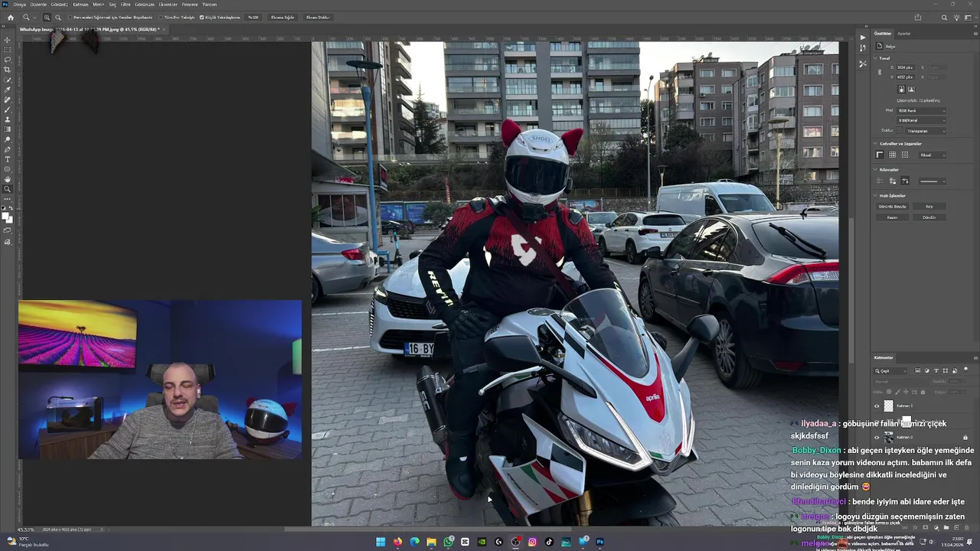Image resolution: width=980 pixels, height=551 pixels.
Task: Switch to the Ayarlar tab
Action: [x=904, y=33]
